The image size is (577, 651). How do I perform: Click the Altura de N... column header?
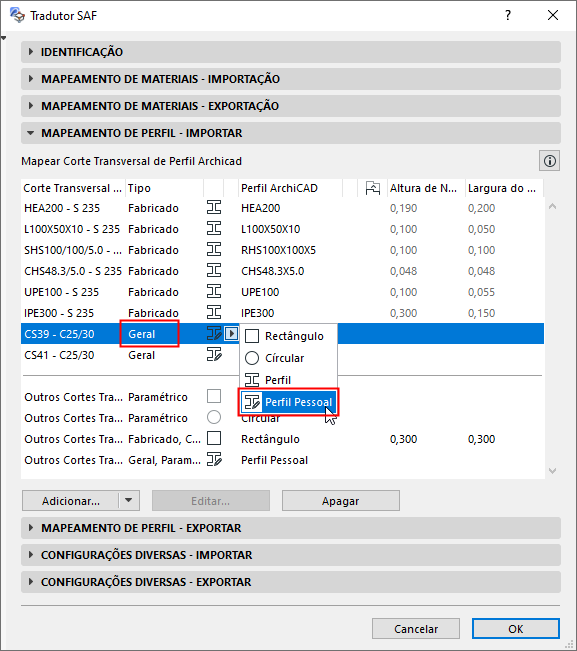pos(426,188)
